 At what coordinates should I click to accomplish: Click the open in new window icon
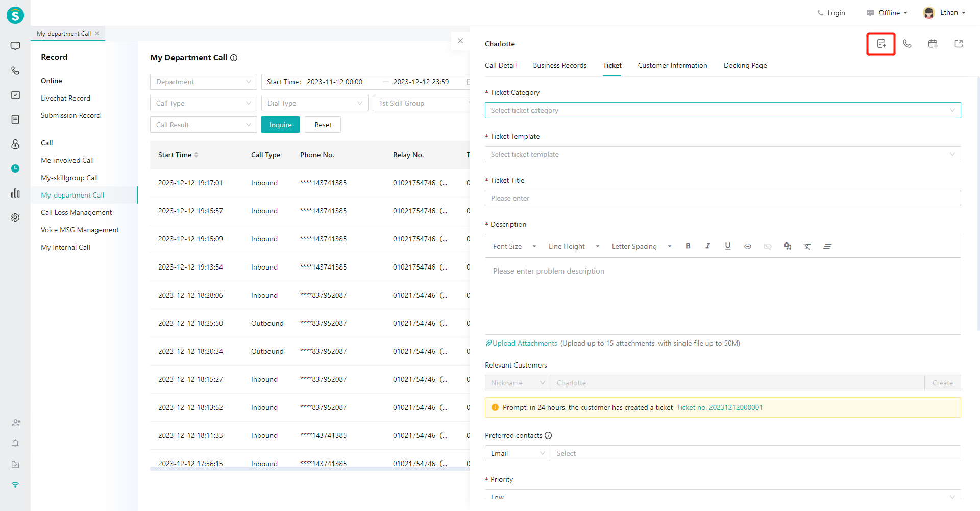[959, 44]
